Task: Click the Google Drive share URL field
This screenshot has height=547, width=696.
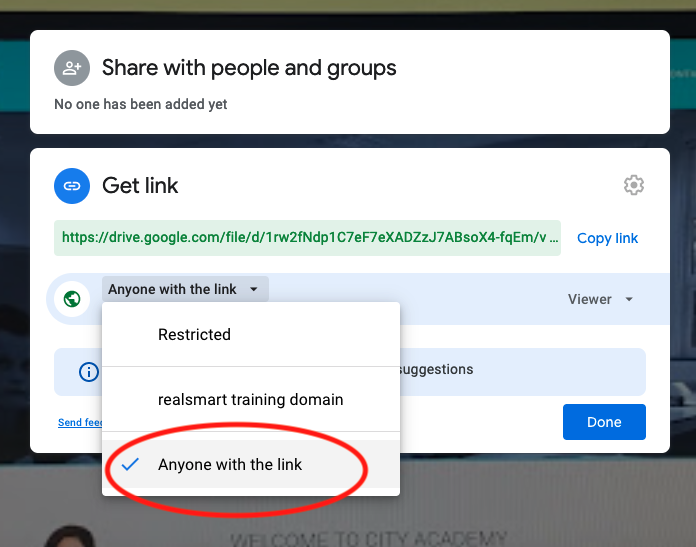Action: (x=307, y=238)
